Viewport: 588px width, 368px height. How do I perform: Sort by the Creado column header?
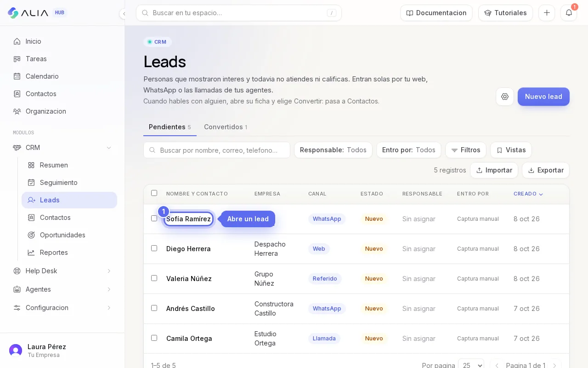point(528,194)
